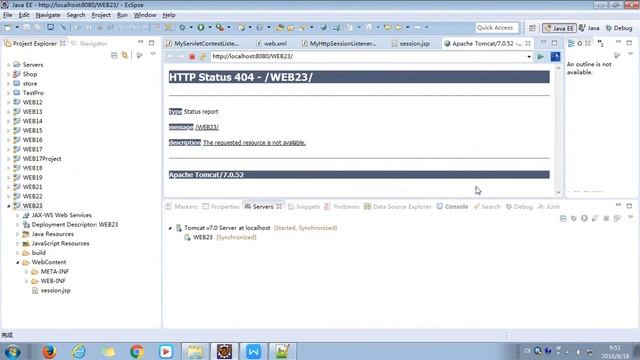Collapse the WebContent folder
Screen dimensions: 640x360
(x=18, y=262)
